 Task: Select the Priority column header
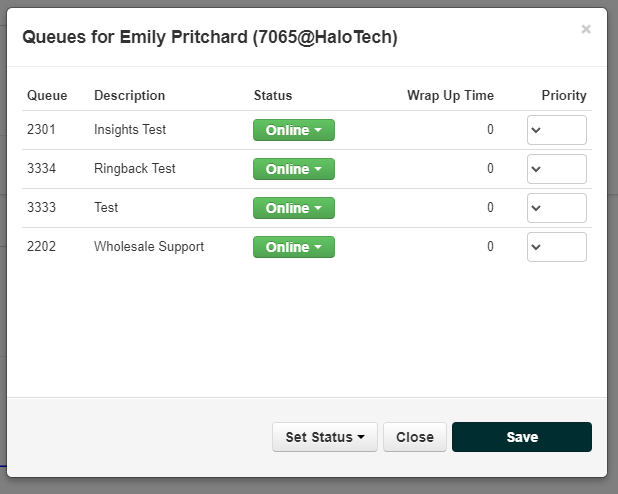coord(564,95)
